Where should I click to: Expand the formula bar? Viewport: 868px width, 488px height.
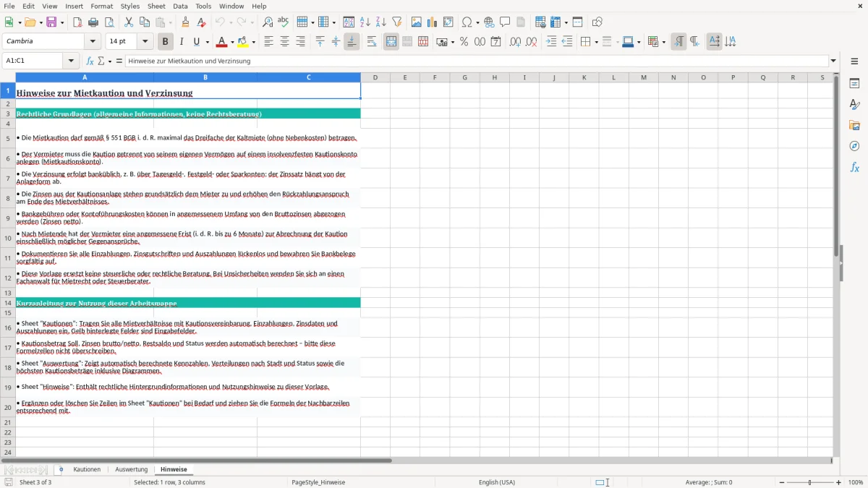pyautogui.click(x=833, y=61)
